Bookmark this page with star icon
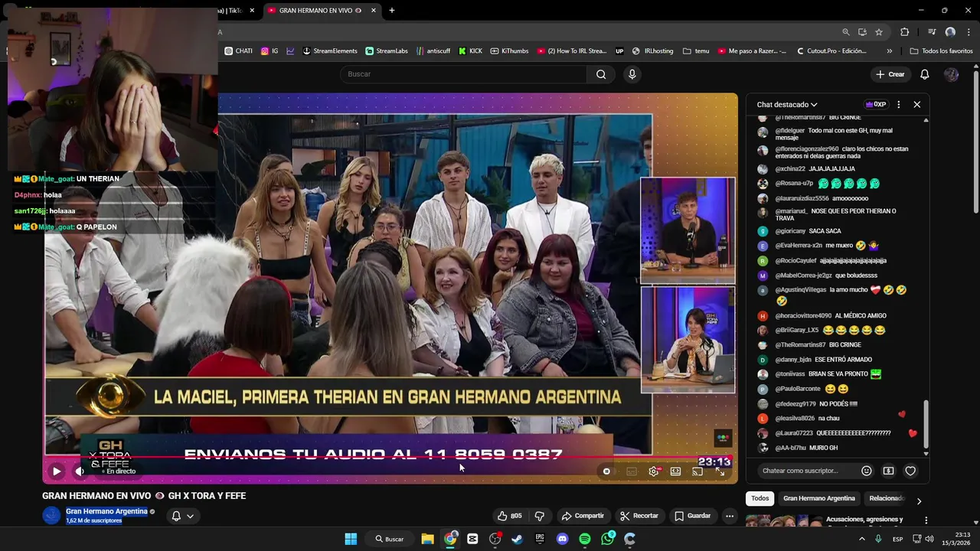980x551 pixels. [879, 32]
